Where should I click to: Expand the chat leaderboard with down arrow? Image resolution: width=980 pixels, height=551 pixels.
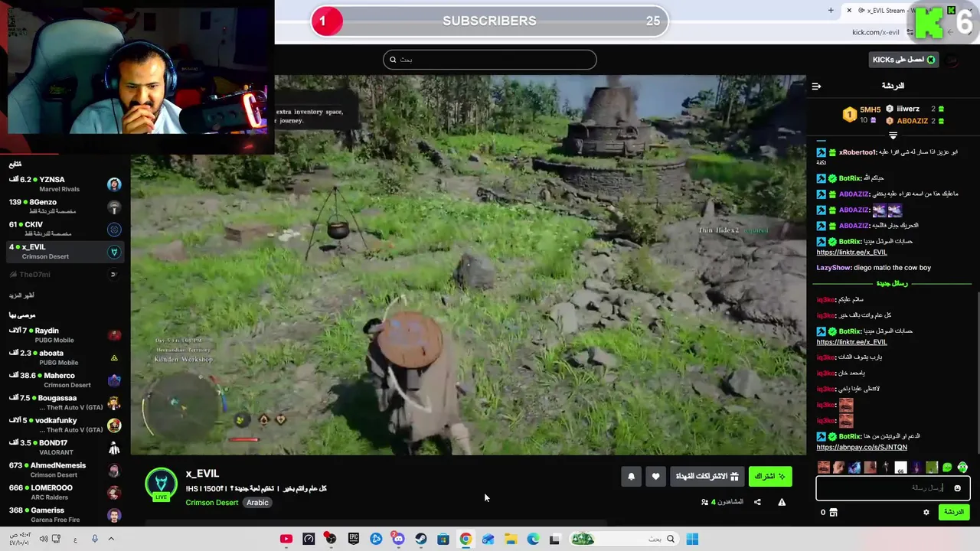coord(893,135)
